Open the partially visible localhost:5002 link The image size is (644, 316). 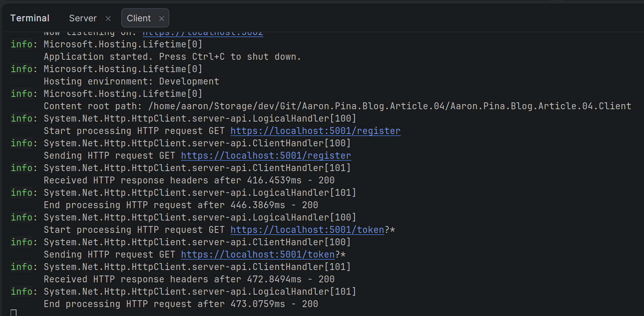click(203, 34)
